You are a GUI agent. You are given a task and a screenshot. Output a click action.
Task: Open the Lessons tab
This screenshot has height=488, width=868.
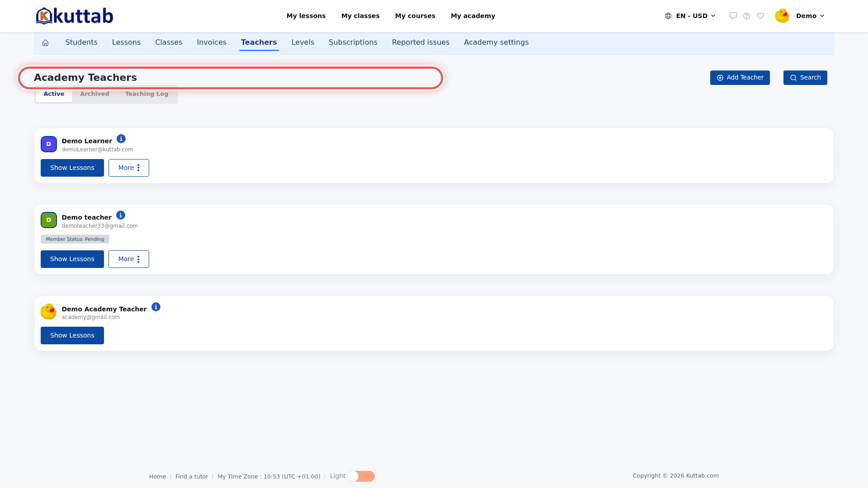(126, 42)
